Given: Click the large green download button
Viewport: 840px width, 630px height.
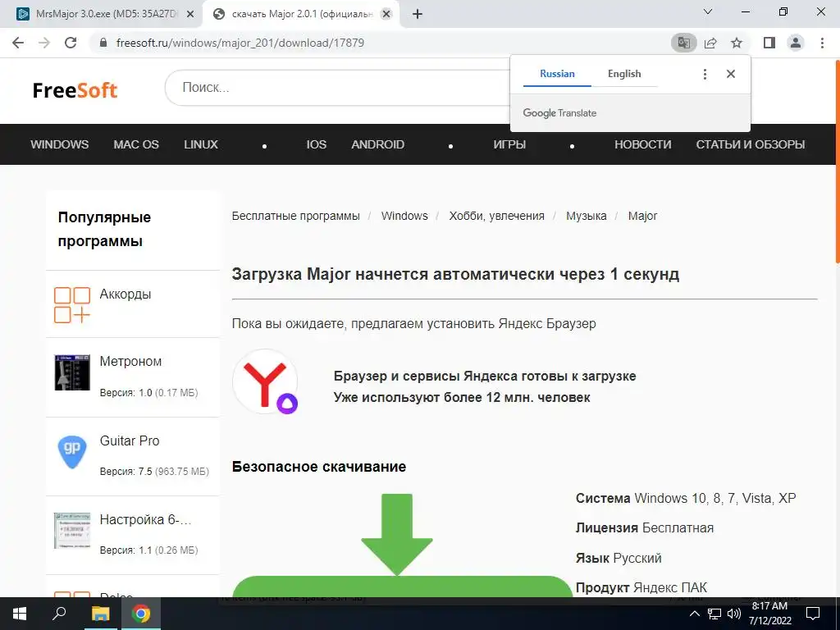Looking at the screenshot, I should point(402,587).
